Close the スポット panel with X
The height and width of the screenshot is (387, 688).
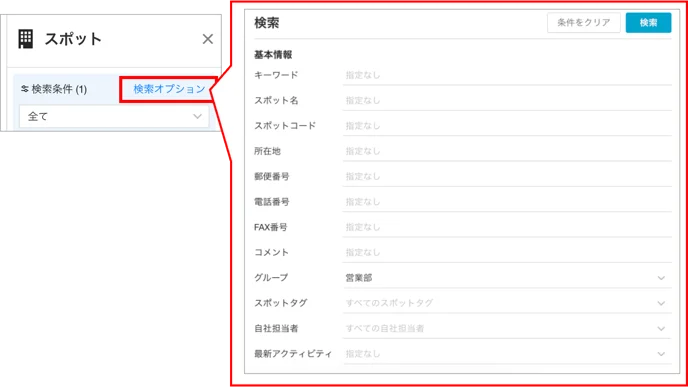[x=208, y=39]
